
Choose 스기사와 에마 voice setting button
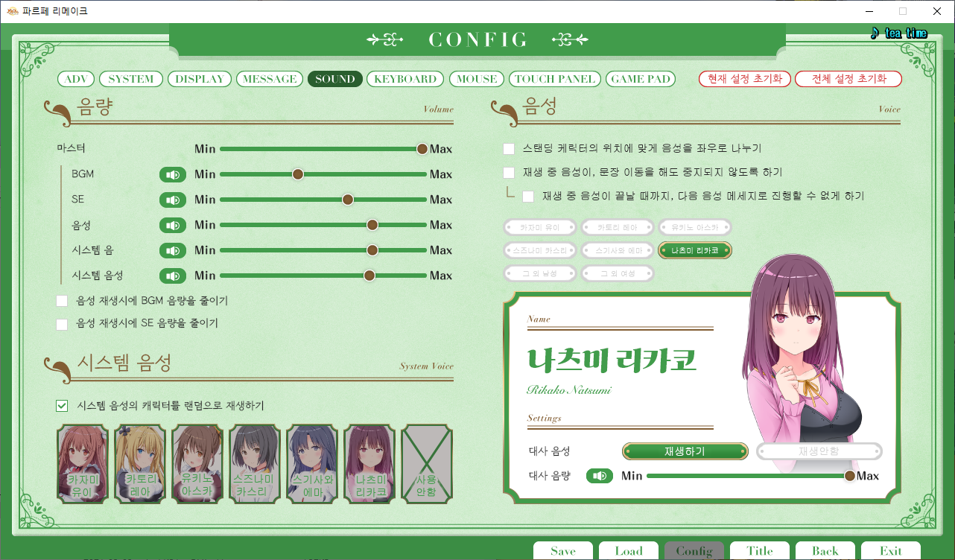(617, 250)
